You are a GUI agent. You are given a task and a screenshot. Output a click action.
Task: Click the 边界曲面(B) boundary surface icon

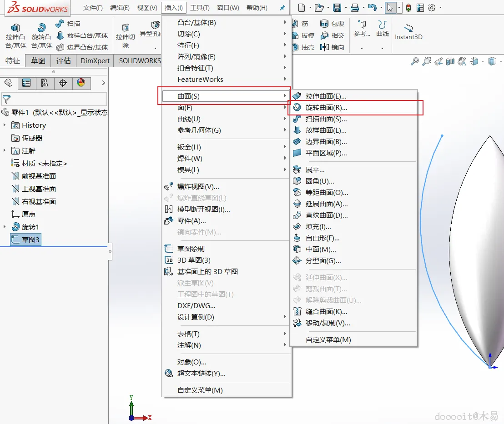[297, 141]
